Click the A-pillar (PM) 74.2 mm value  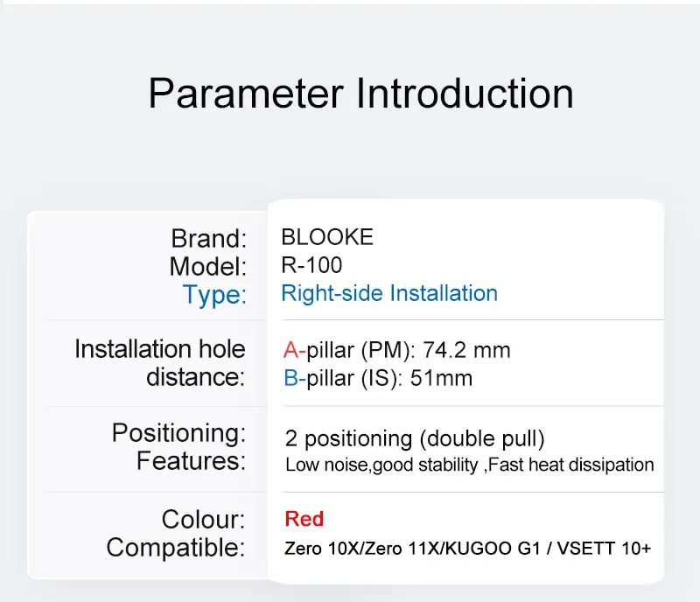[x=396, y=351]
